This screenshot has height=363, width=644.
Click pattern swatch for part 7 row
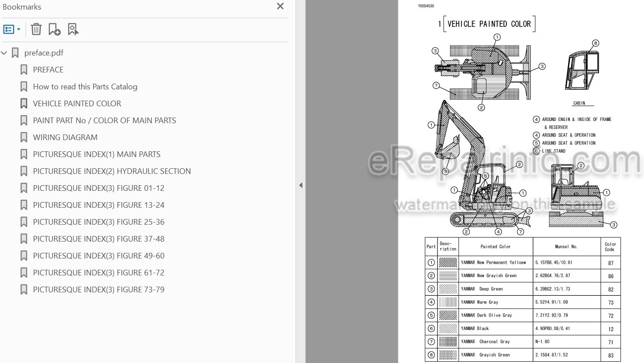448,342
